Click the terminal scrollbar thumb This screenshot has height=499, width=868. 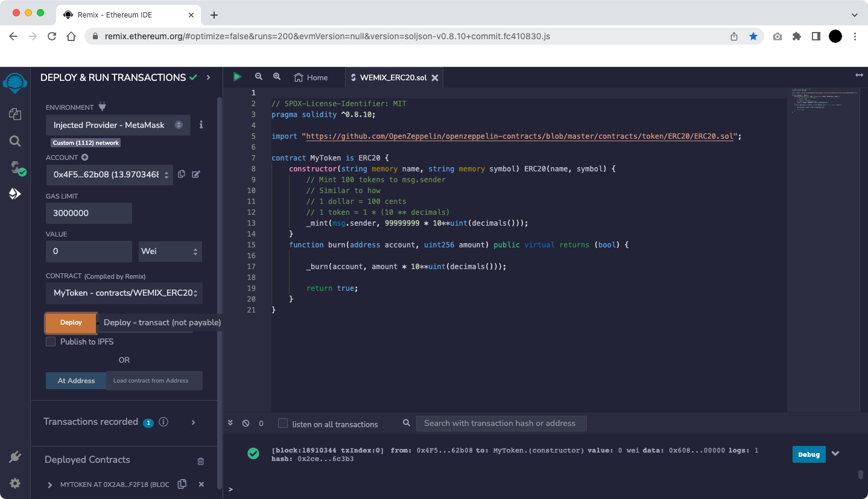click(861, 474)
